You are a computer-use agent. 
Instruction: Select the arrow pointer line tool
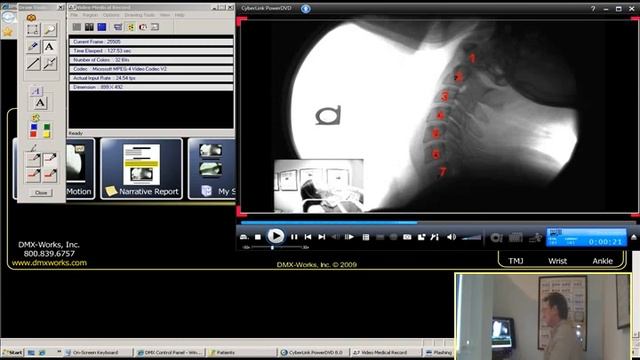click(50, 64)
